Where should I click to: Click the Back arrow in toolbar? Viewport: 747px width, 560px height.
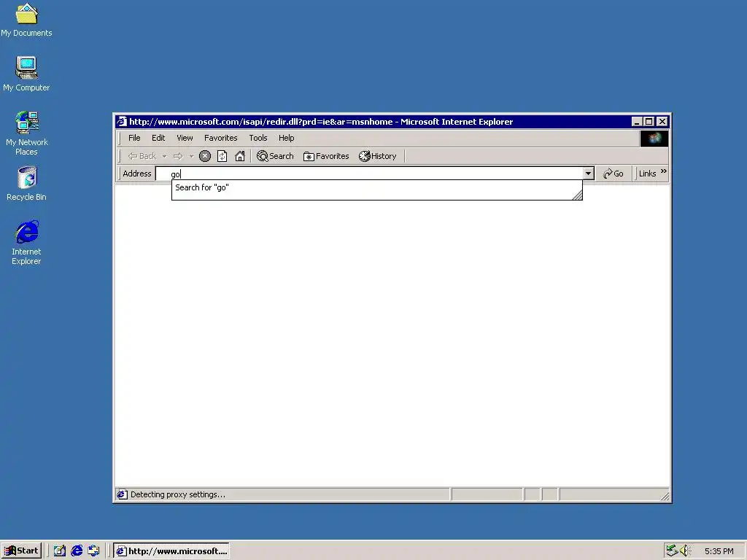(x=142, y=156)
